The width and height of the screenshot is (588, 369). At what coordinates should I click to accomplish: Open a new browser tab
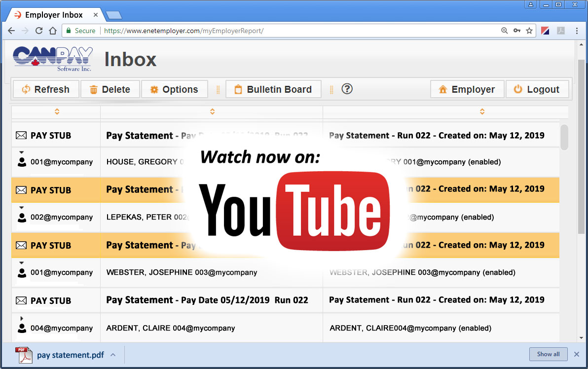click(113, 15)
